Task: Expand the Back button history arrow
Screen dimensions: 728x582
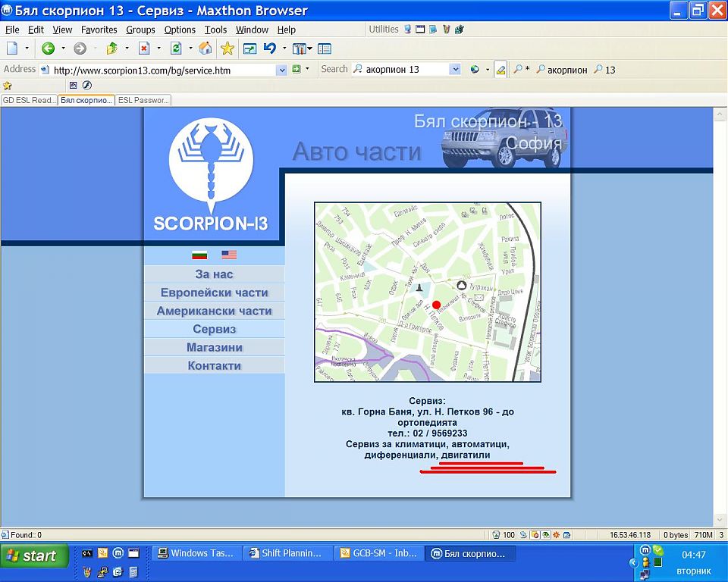Action: (x=64, y=48)
